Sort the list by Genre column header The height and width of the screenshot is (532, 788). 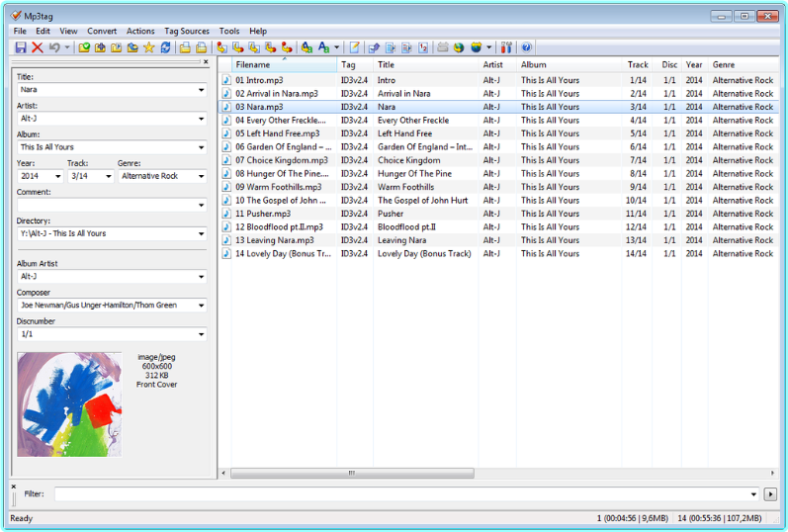743,65
